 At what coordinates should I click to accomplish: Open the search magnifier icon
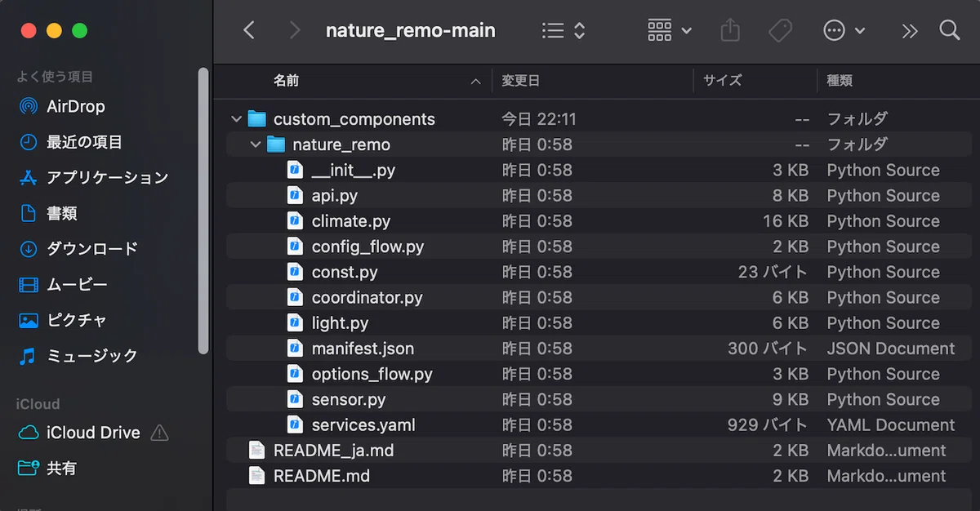point(949,30)
